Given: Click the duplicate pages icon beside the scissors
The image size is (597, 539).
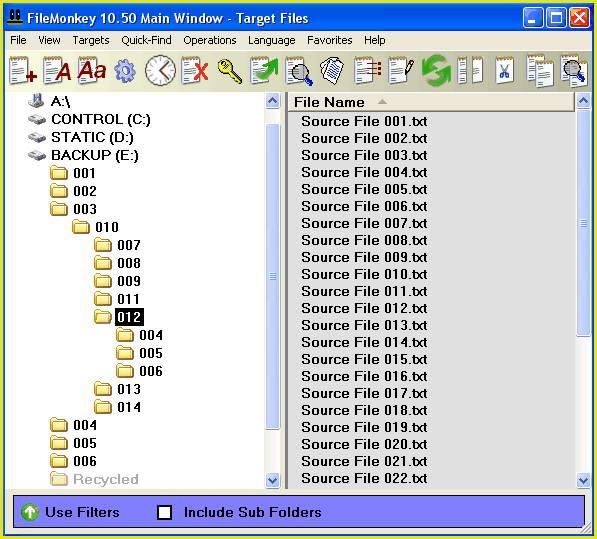Looking at the screenshot, I should (540, 70).
